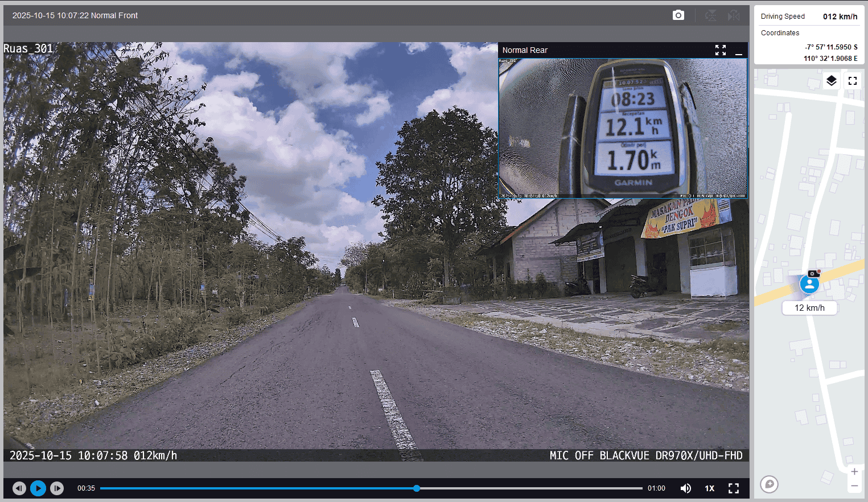Expand the map to fullscreen

(853, 81)
